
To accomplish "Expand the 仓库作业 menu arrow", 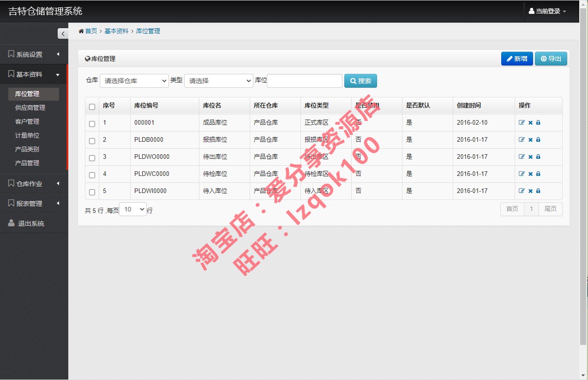I will 58,183.
